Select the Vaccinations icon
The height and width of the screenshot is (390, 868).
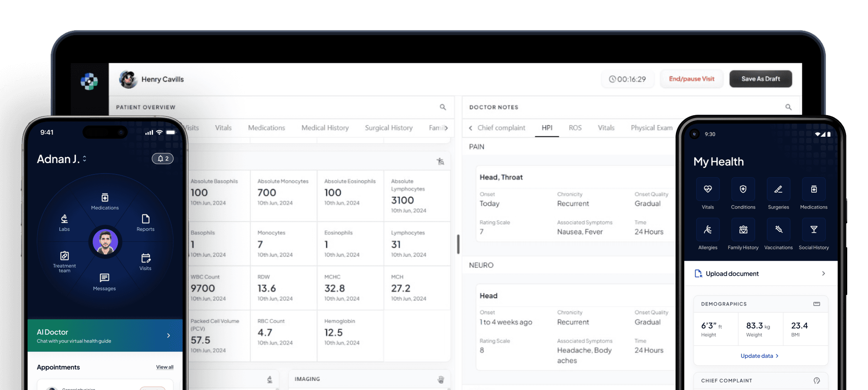(x=778, y=230)
